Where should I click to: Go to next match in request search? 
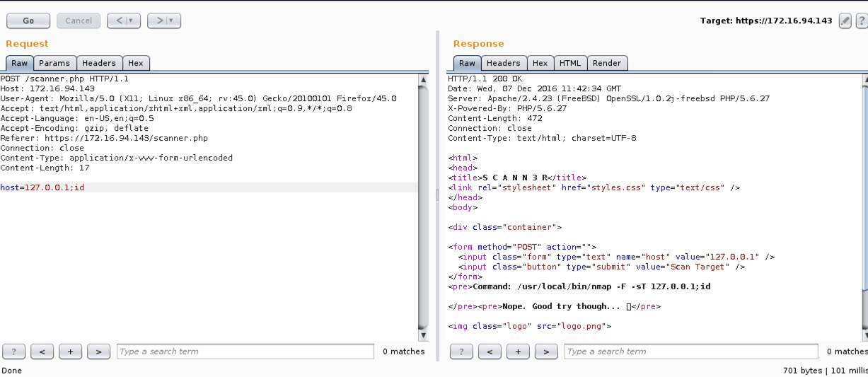(x=98, y=352)
